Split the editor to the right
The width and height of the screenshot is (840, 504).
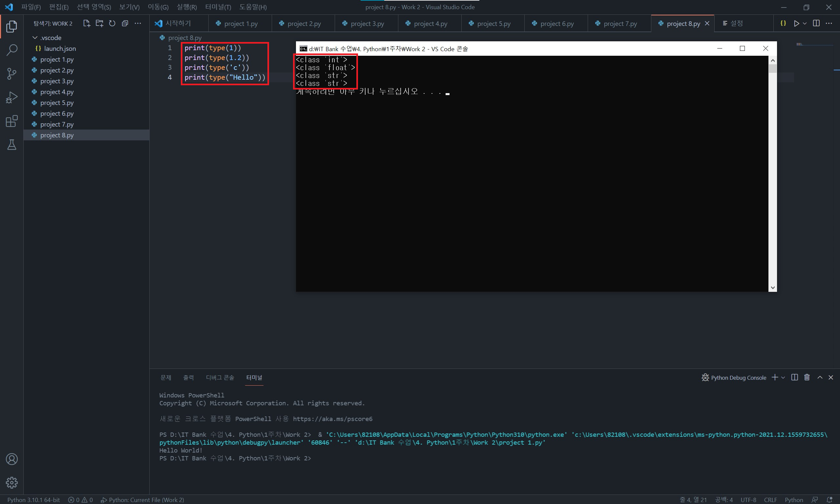point(816,23)
